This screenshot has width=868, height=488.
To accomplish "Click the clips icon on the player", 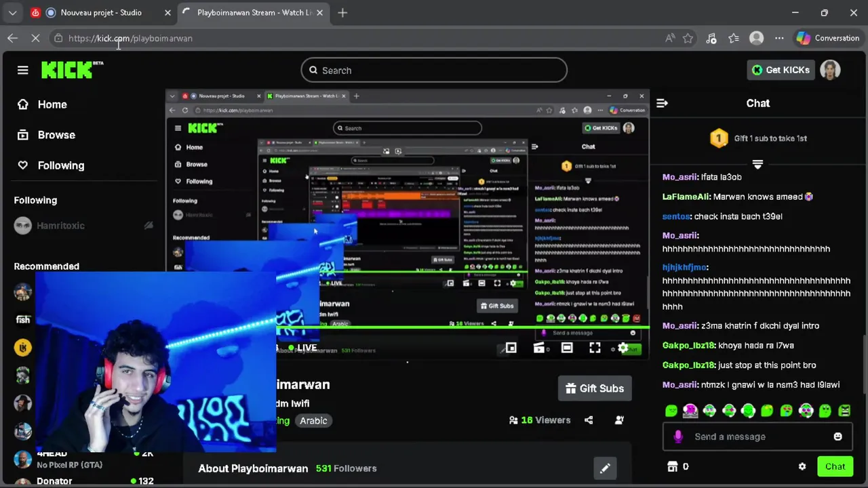I will [539, 348].
